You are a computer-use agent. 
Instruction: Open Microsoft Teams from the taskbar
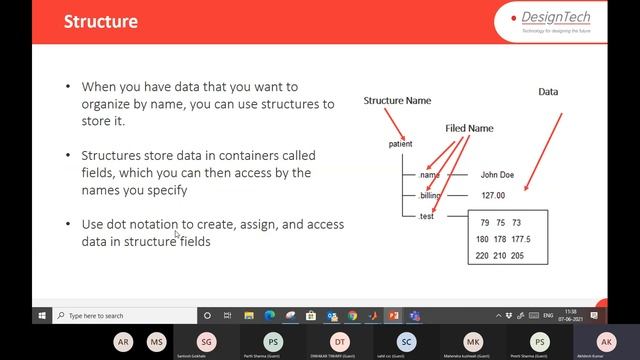click(x=415, y=316)
